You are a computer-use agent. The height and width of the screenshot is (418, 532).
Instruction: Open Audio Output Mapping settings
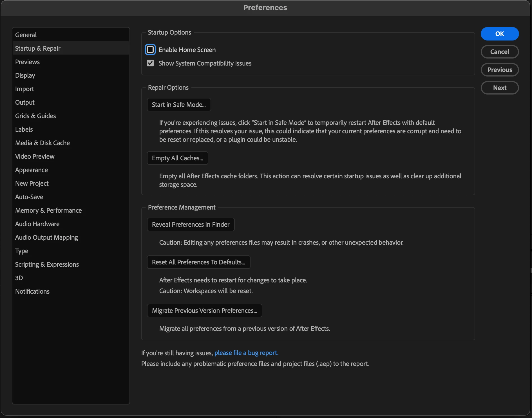pos(71,237)
